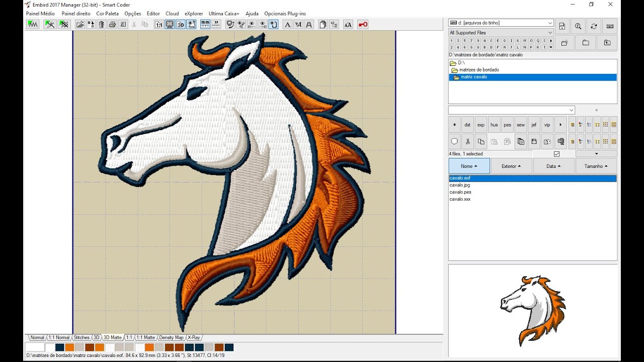Click the clipboard pages toolbar icon

point(323,24)
